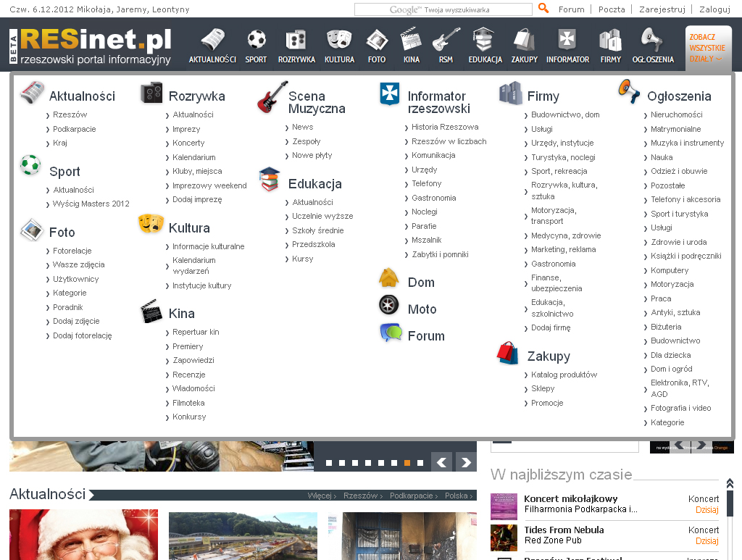Click the Moto wheel icon in menu
The width and height of the screenshot is (742, 560).
pyautogui.click(x=389, y=306)
